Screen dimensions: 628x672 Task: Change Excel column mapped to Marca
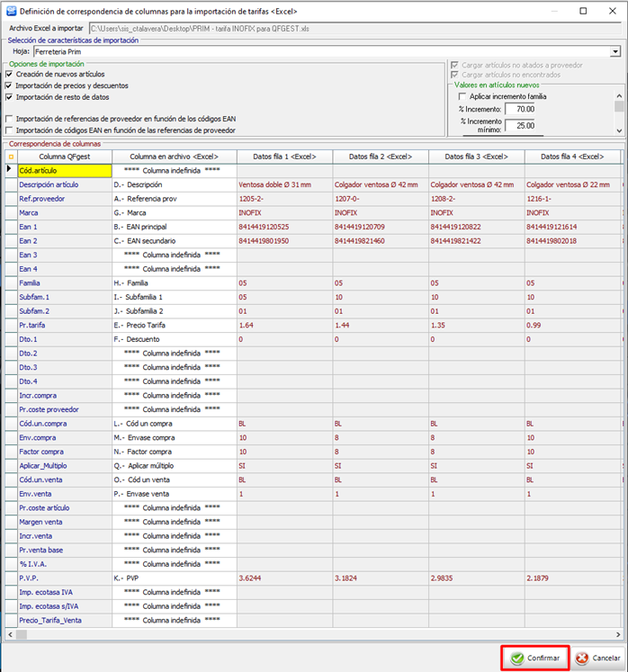click(x=175, y=213)
